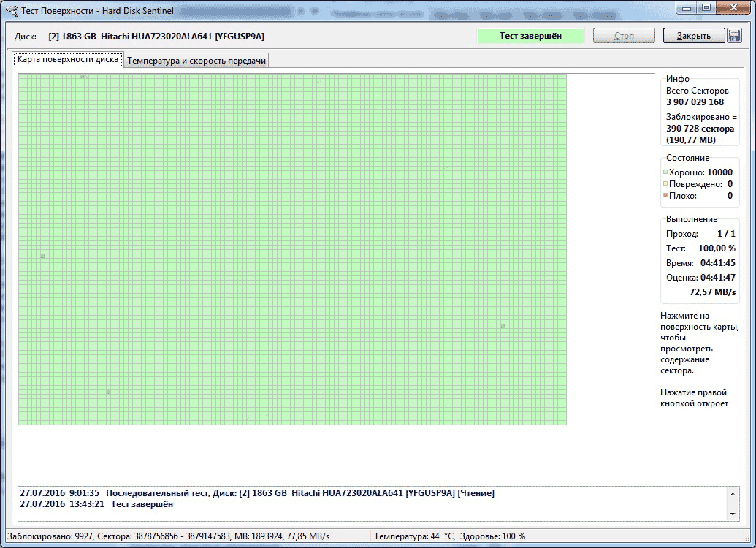
Task: Click the floppy disk save icon
Action: pyautogui.click(x=734, y=36)
